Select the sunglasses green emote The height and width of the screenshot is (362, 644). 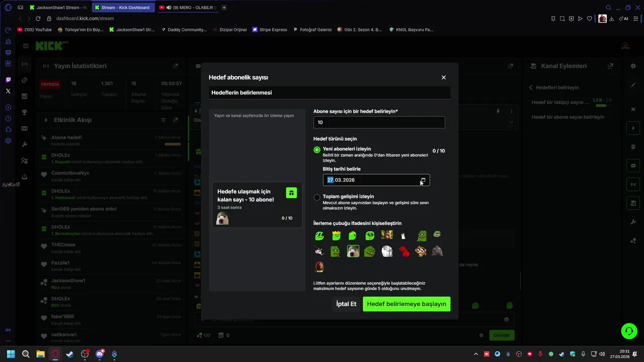(x=319, y=235)
